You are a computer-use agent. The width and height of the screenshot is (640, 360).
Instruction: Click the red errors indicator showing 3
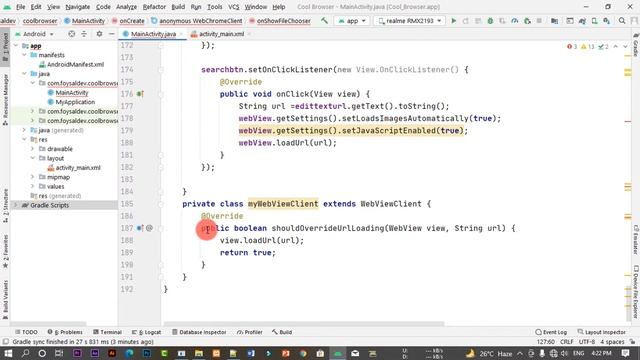(572, 47)
